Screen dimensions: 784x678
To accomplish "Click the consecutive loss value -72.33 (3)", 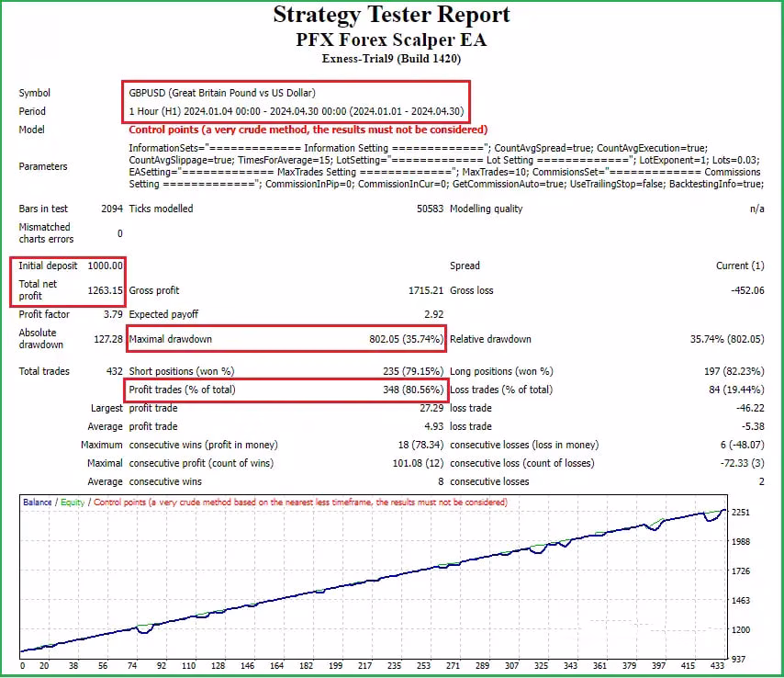I will 743,463.
